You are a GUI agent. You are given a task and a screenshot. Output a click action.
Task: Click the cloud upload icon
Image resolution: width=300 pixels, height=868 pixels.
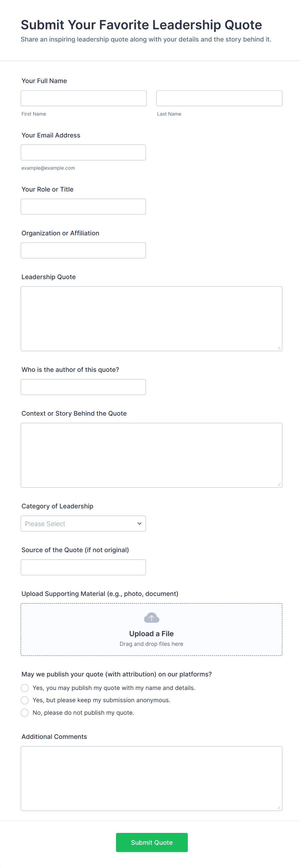[x=151, y=618]
